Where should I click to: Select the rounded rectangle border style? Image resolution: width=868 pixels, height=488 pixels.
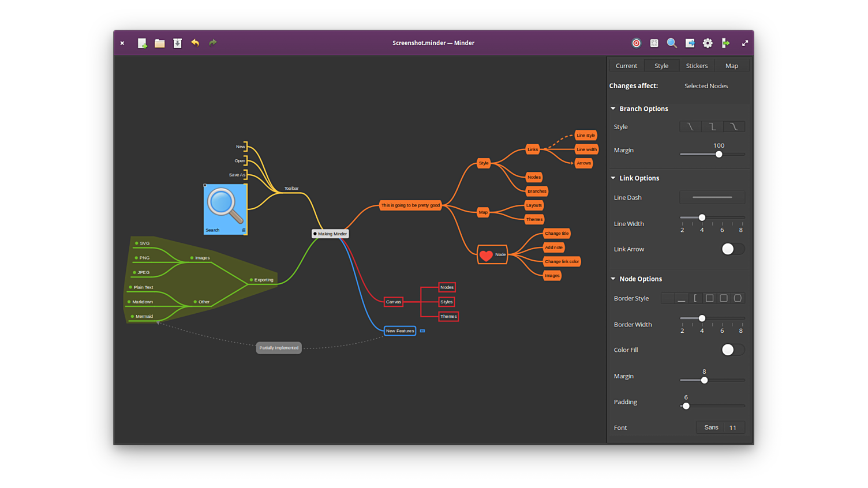click(724, 298)
